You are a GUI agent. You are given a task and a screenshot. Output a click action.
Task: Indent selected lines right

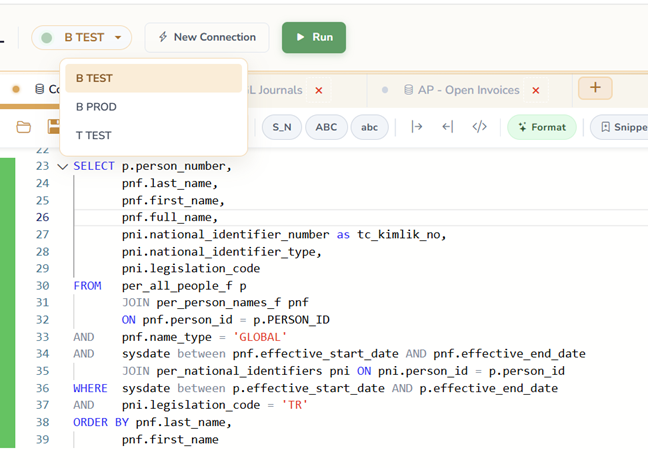[x=417, y=127]
